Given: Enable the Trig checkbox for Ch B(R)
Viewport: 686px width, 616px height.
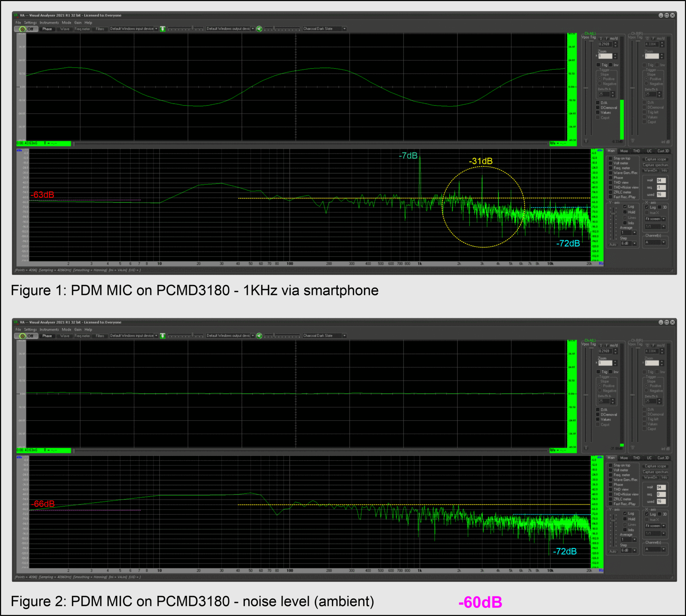Looking at the screenshot, I should [x=644, y=65].
